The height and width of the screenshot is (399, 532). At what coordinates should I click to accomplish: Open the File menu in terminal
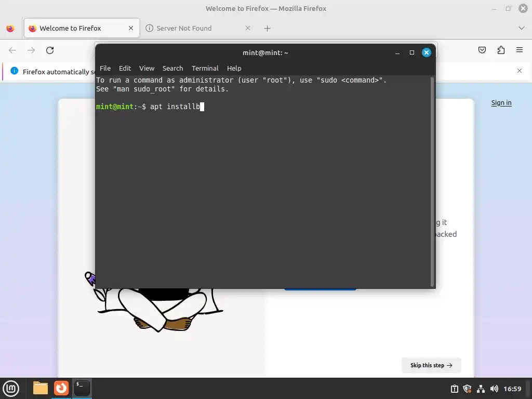[105, 68]
